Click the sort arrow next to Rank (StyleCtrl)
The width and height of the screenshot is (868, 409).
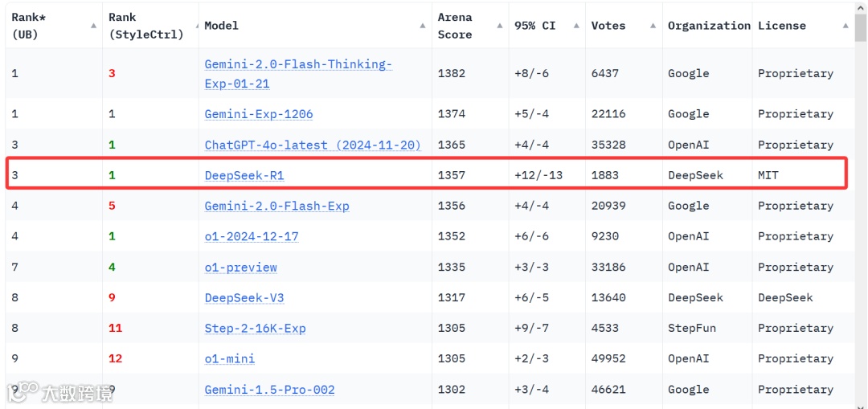[197, 26]
